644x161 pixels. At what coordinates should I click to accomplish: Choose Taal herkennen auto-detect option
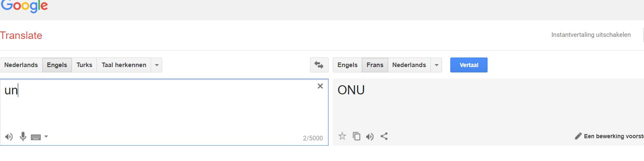point(124,65)
